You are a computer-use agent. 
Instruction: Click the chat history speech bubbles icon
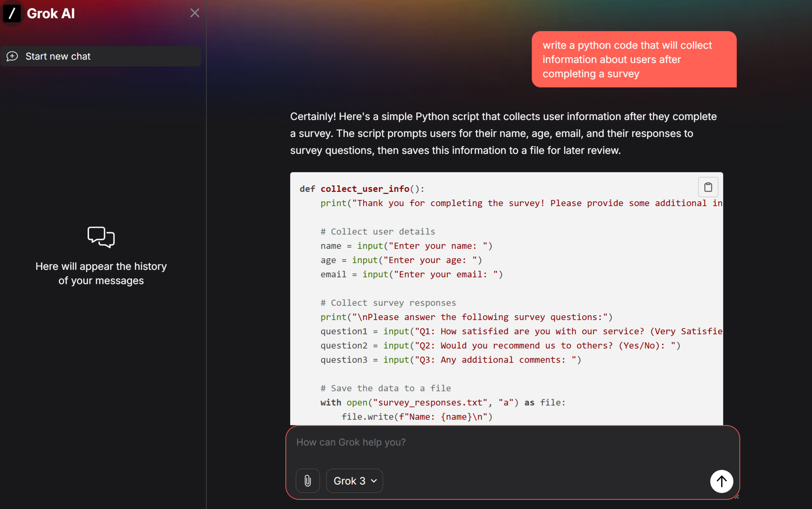tap(101, 237)
